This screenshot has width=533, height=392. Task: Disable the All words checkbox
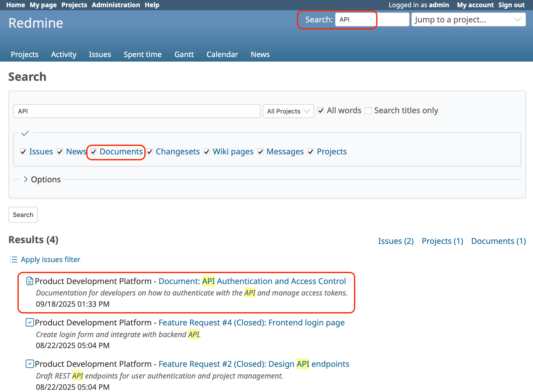pos(321,110)
